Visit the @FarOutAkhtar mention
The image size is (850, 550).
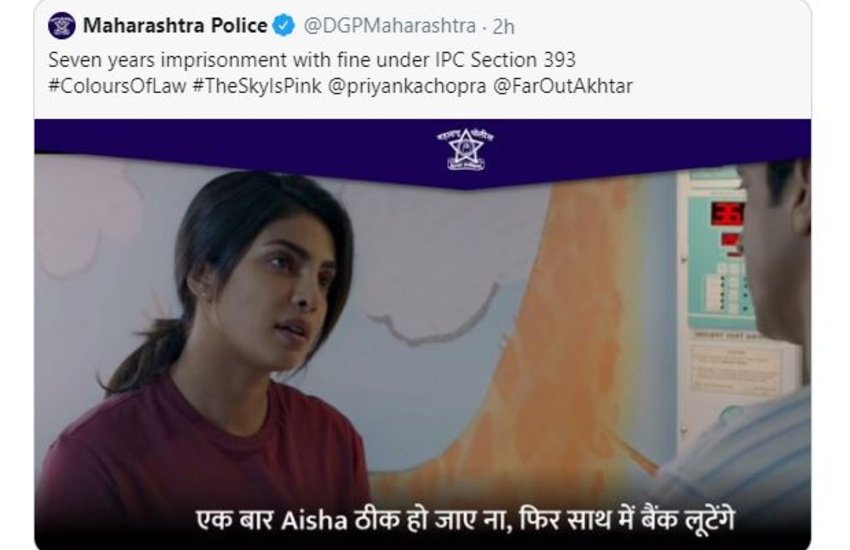(x=563, y=86)
